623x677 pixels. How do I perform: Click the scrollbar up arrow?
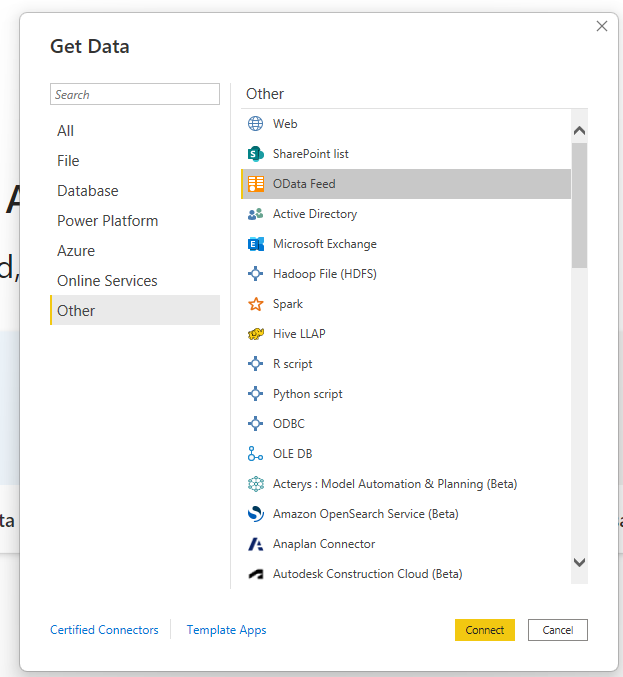pyautogui.click(x=579, y=130)
